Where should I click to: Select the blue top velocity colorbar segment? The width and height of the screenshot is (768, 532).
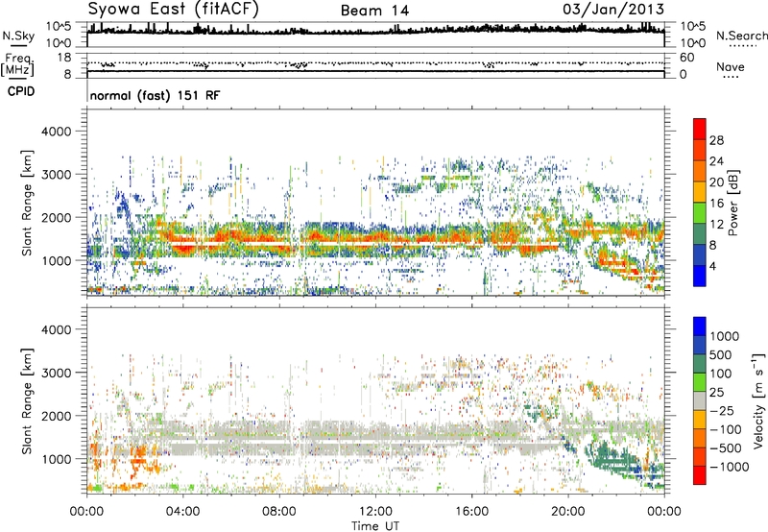pyautogui.click(x=700, y=326)
